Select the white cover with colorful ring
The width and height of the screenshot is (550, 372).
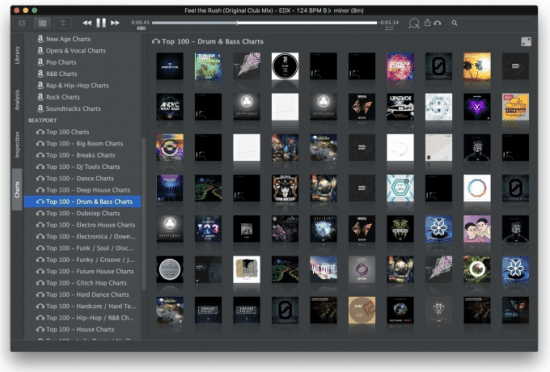[x=477, y=188]
